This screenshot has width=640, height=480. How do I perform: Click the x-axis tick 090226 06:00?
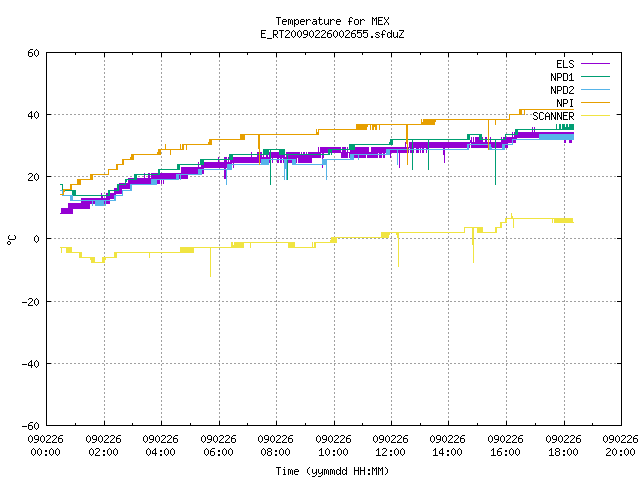(x=219, y=446)
